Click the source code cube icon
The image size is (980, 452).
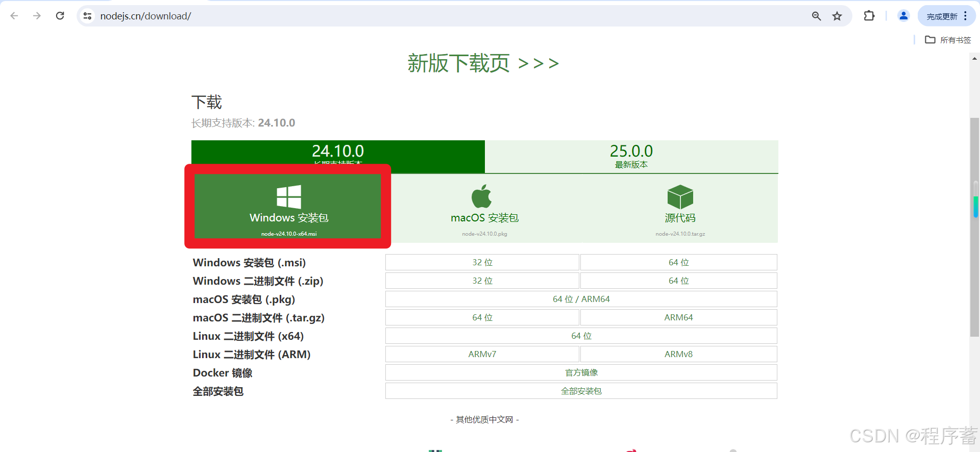pyautogui.click(x=680, y=197)
